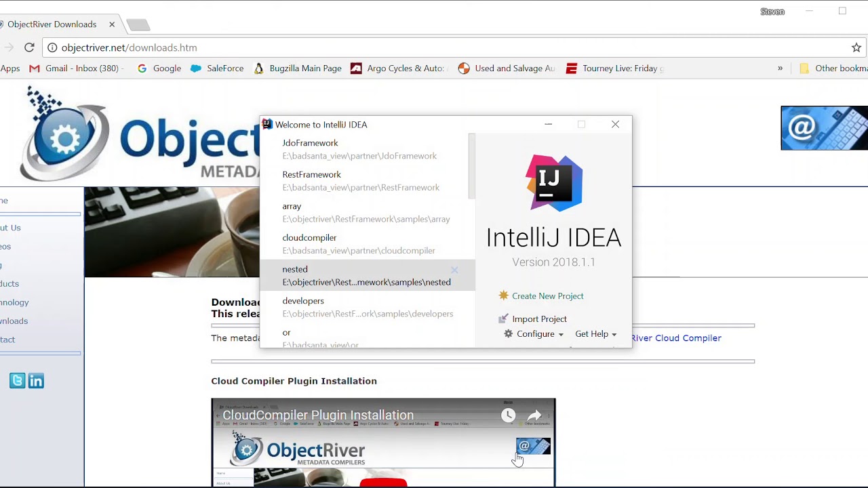Expand the Configure dropdown
Viewport: 868px width, 488px height.
coord(534,334)
